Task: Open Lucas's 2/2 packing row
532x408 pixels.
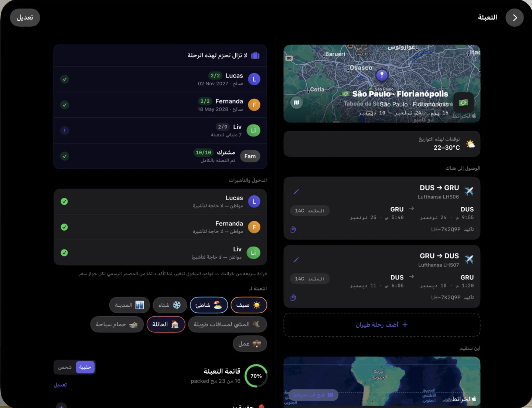Action: click(x=160, y=79)
